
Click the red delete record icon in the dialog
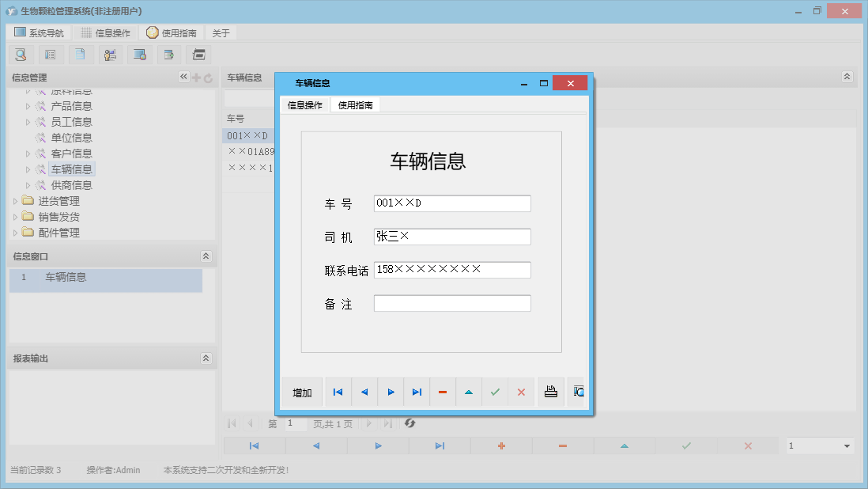(443, 392)
